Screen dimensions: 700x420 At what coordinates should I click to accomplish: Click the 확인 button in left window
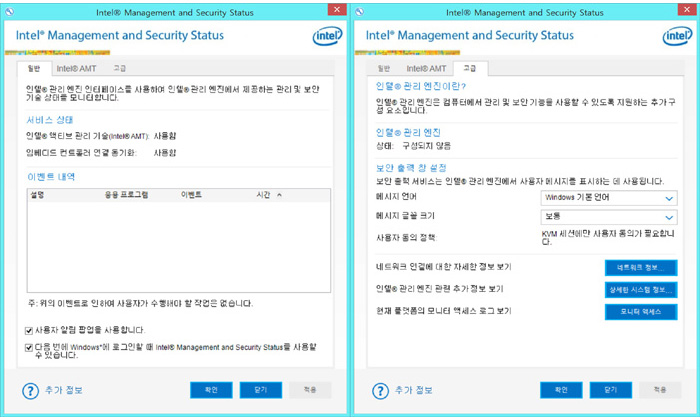211,390
